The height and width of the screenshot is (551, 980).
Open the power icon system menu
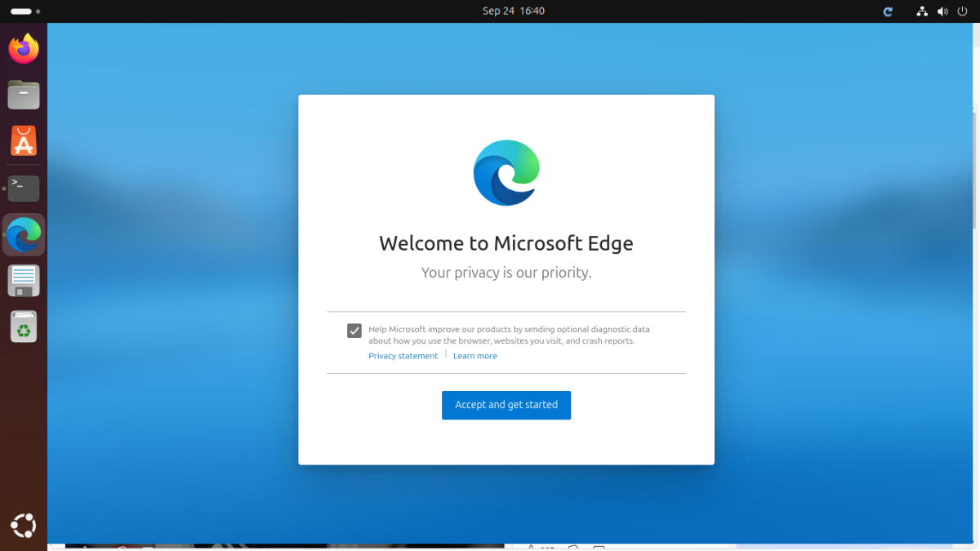pyautogui.click(x=962, y=11)
